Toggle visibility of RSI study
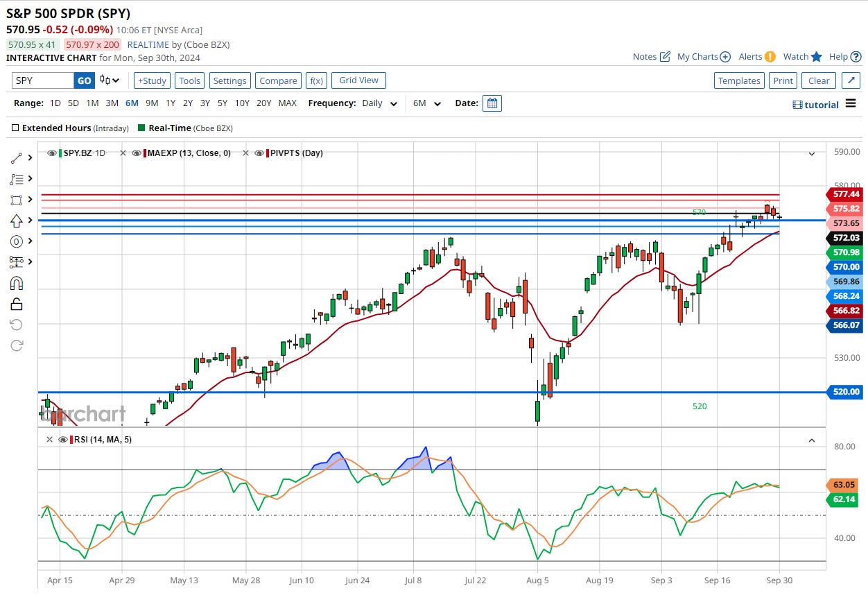Image resolution: width=868 pixels, height=602 pixels. [x=63, y=440]
